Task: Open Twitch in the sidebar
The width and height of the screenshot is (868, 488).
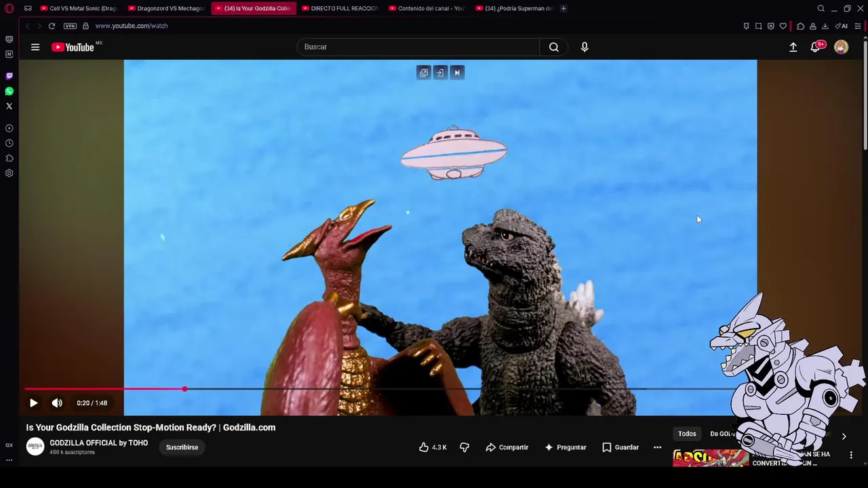Action: click(x=9, y=76)
